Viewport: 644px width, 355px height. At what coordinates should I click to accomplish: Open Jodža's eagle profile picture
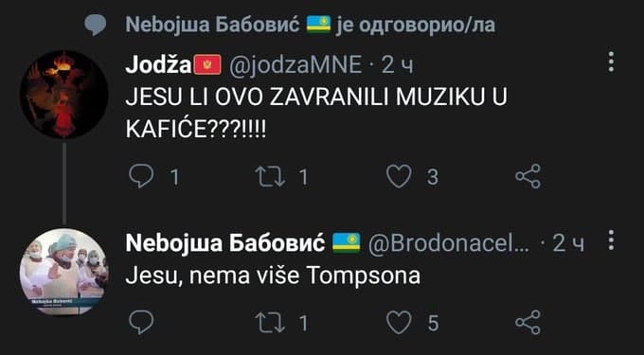pyautogui.click(x=64, y=94)
